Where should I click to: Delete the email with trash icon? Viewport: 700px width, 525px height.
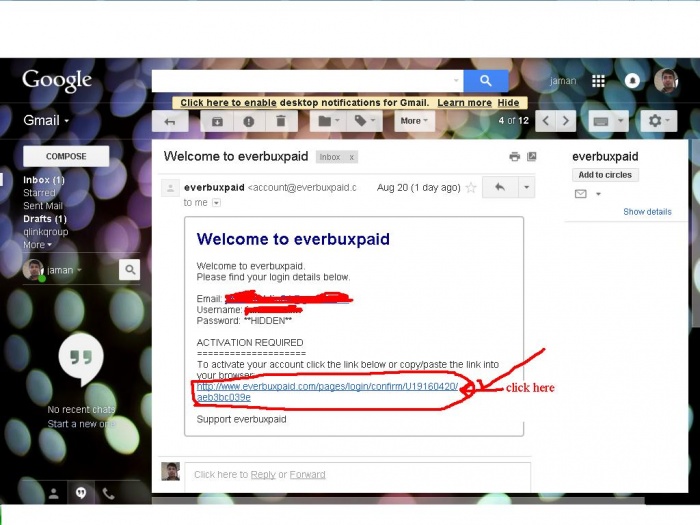(281, 121)
